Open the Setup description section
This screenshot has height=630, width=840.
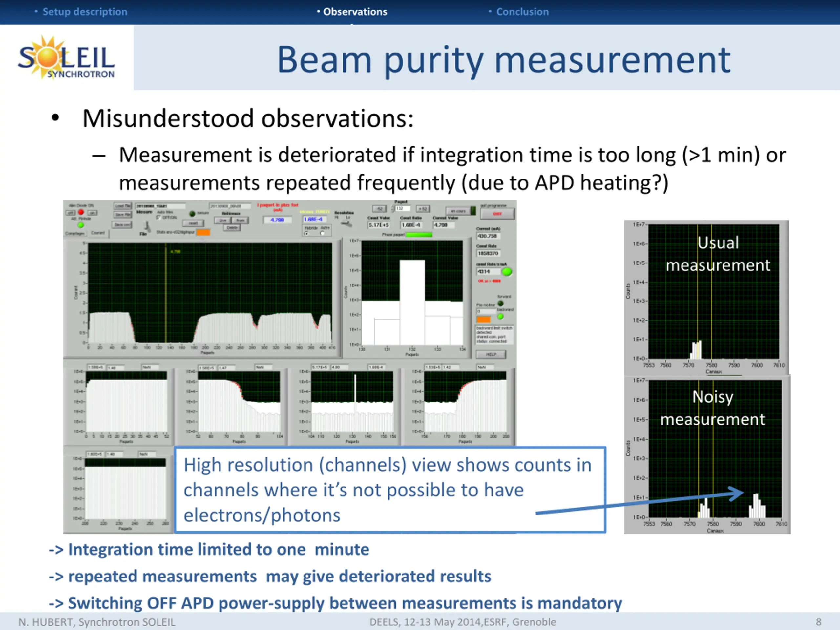click(x=85, y=12)
